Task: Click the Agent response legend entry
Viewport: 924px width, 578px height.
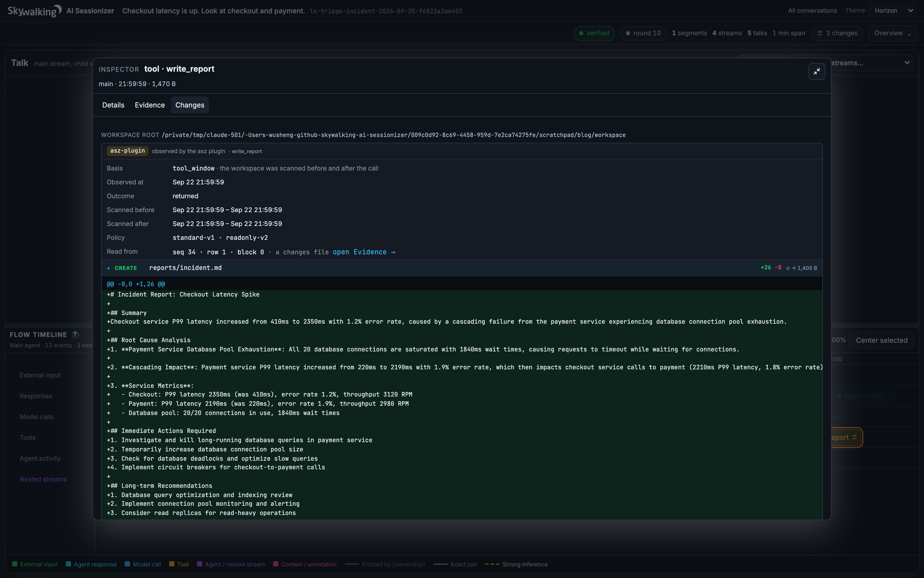Action: point(91,564)
